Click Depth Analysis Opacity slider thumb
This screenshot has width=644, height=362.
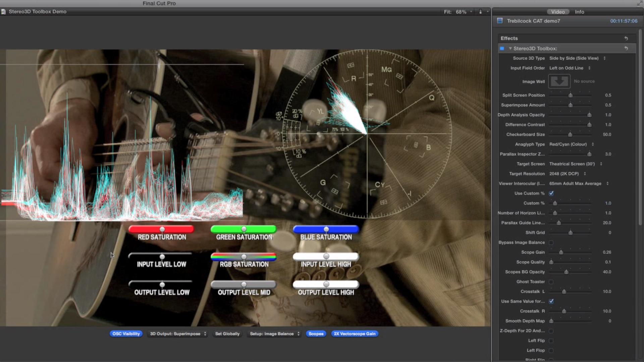589,115
